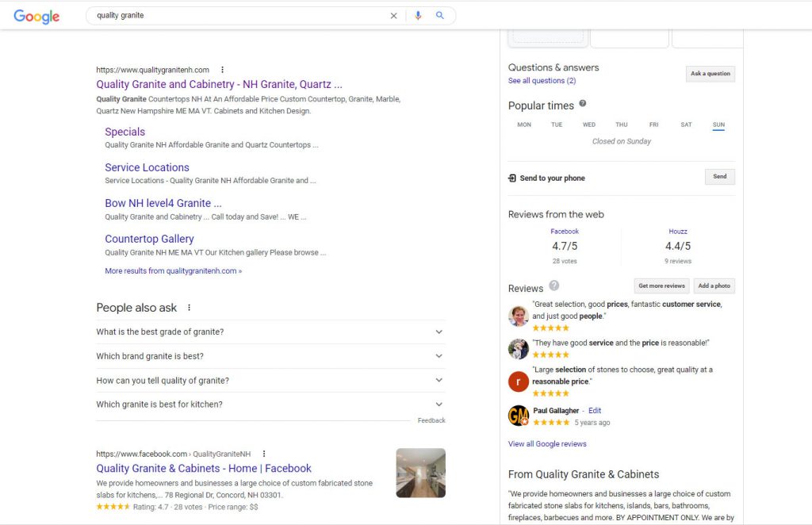Click 'They have good service' review text
812x525 pixels.
point(620,343)
